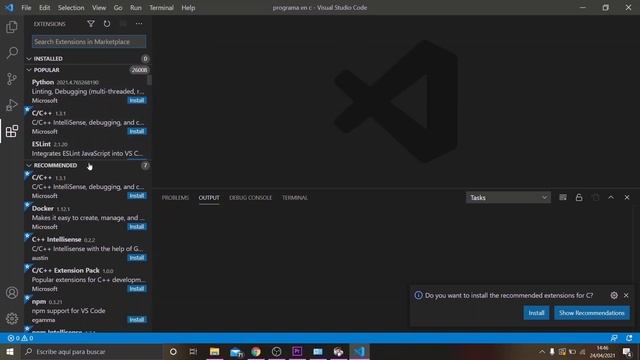Click Install in the notification popup
This screenshot has height=360, width=640.
coord(536,313)
